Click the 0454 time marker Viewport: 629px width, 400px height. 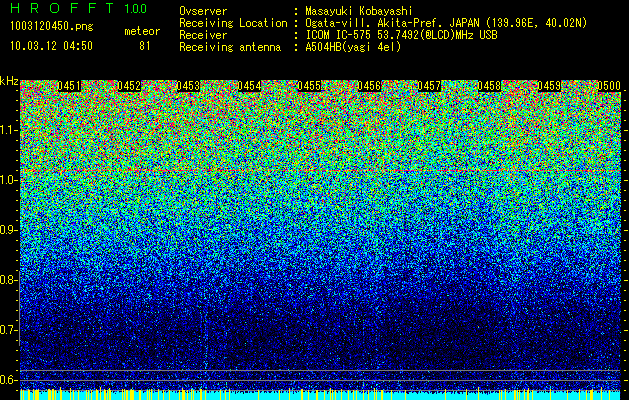point(249,86)
